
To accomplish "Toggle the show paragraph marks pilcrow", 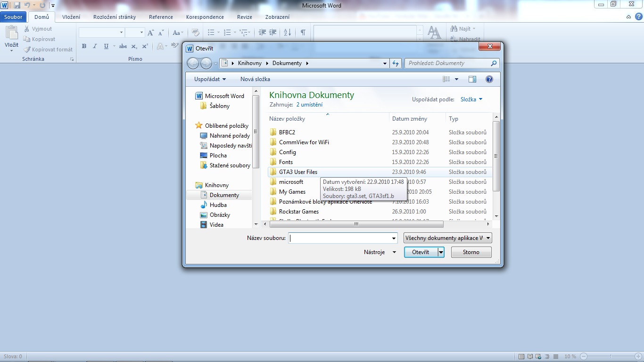I will pos(303,33).
